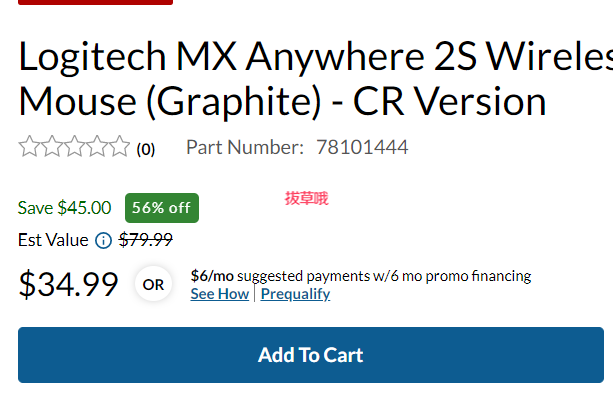The width and height of the screenshot is (613, 396).
Task: Click the OR circle badge
Action: [153, 284]
